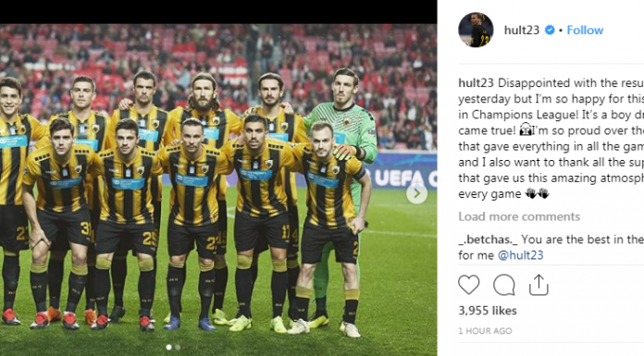Open the hult23 profile avatar picture

(x=476, y=30)
